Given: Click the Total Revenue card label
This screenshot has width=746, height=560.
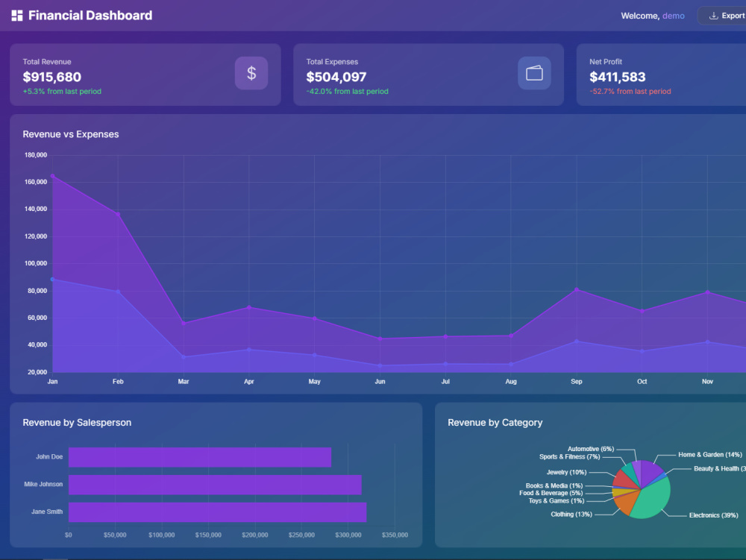Looking at the screenshot, I should pyautogui.click(x=47, y=62).
